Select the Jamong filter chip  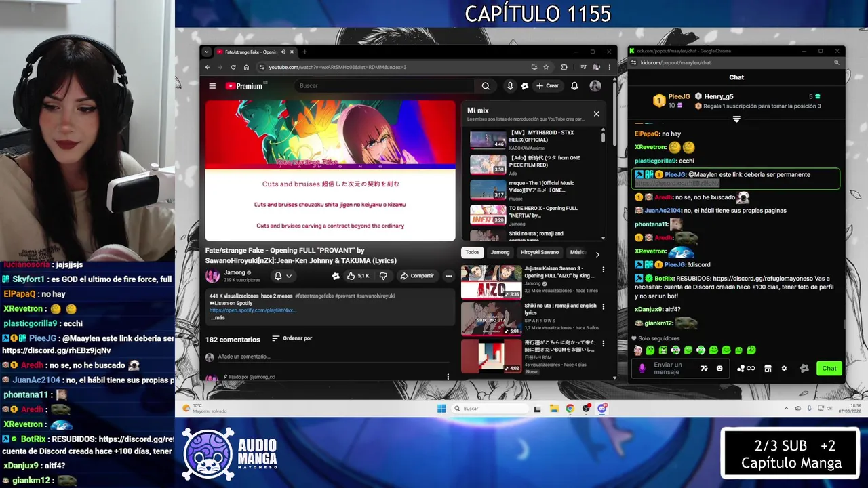500,252
